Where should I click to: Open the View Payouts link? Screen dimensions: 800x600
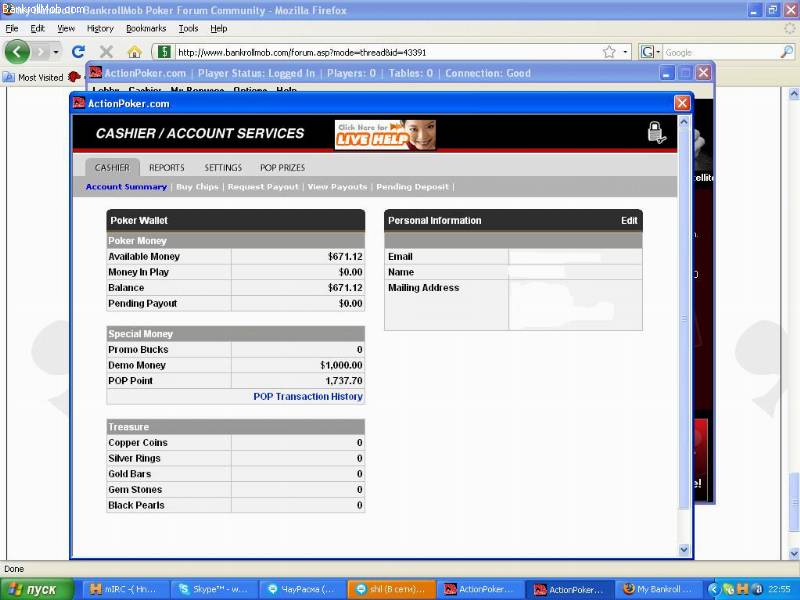pyautogui.click(x=337, y=187)
